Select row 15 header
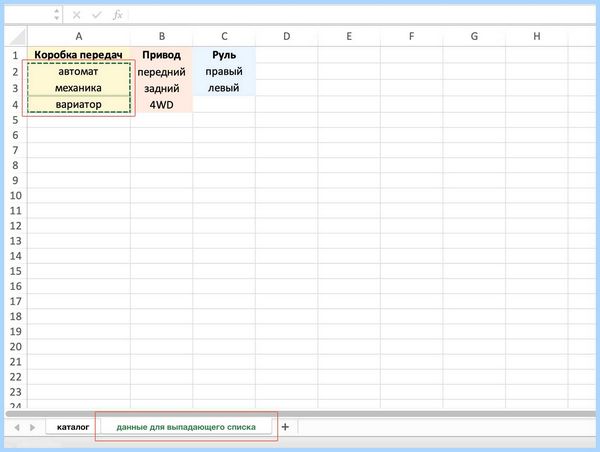600x452 pixels. click(x=15, y=271)
